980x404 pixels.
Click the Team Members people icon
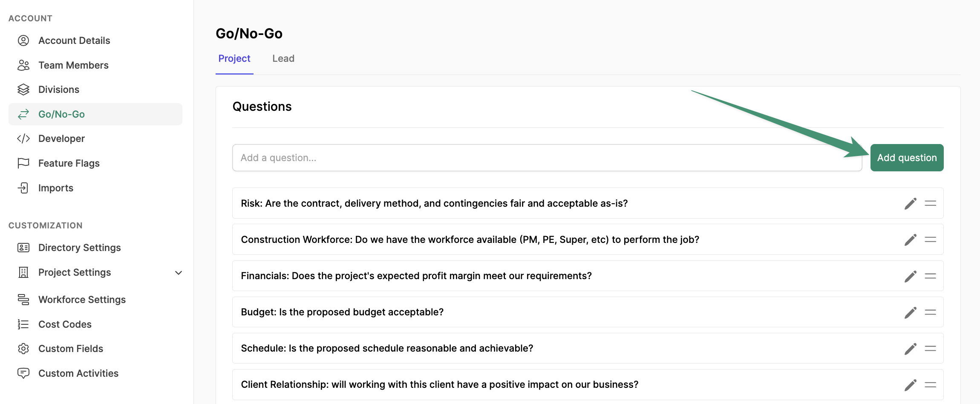click(x=23, y=65)
